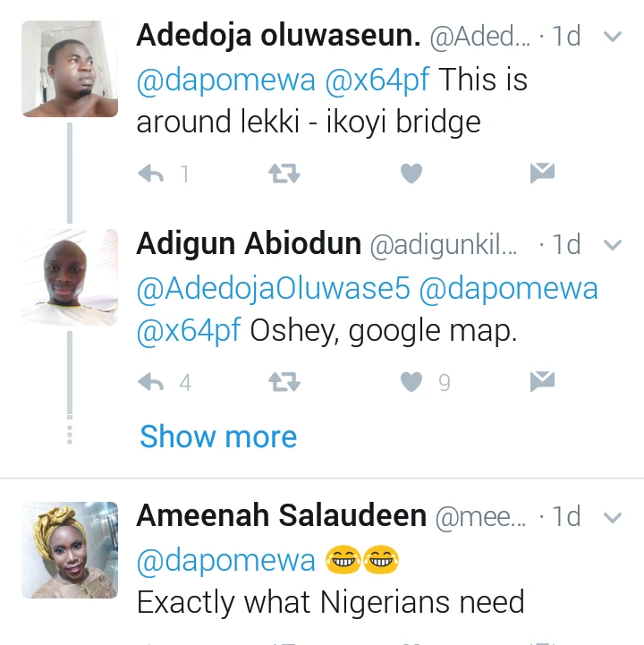Open Ameenah Salaudeen's profile by name
The height and width of the screenshot is (645, 644).
[282, 516]
